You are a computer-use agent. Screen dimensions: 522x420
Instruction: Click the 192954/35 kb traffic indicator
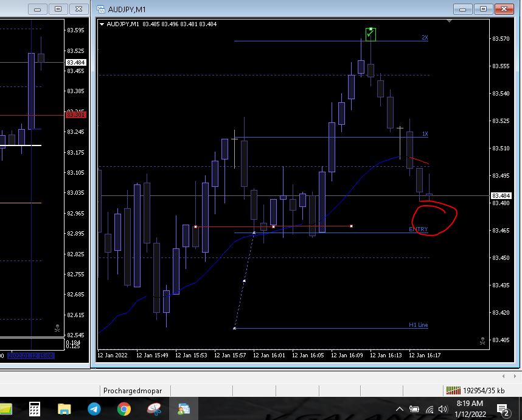(x=484, y=391)
